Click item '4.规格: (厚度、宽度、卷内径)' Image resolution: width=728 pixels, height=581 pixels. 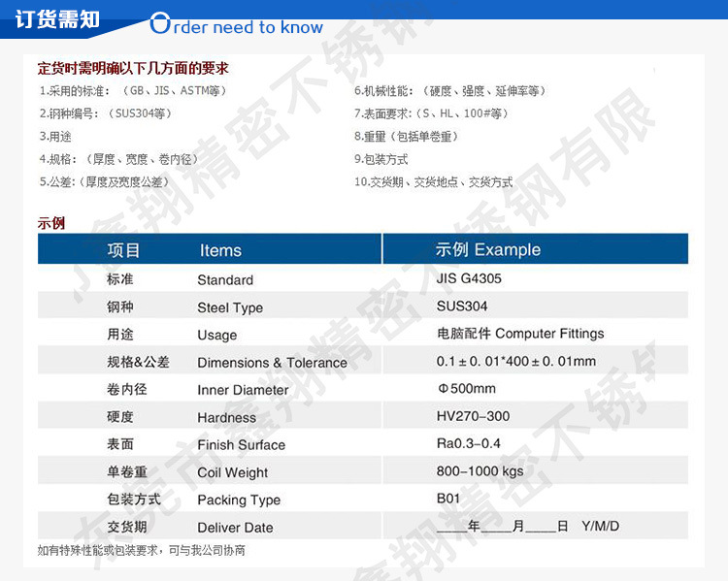[x=118, y=159]
